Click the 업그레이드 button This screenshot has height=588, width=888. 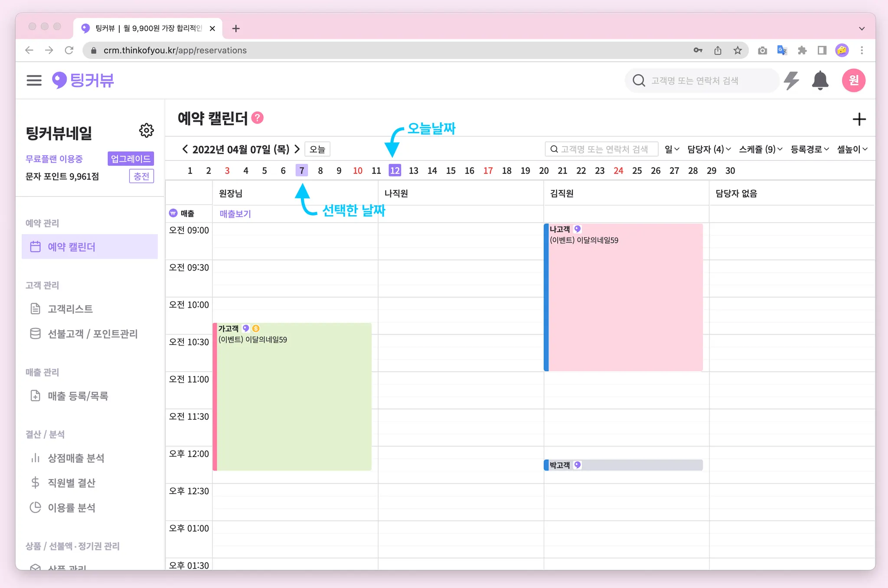131,159
